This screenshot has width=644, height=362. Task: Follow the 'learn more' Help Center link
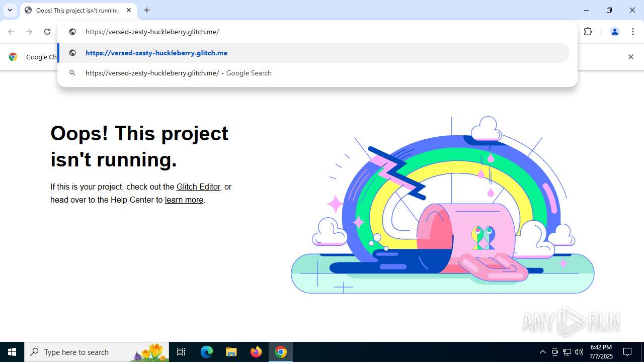point(184,200)
